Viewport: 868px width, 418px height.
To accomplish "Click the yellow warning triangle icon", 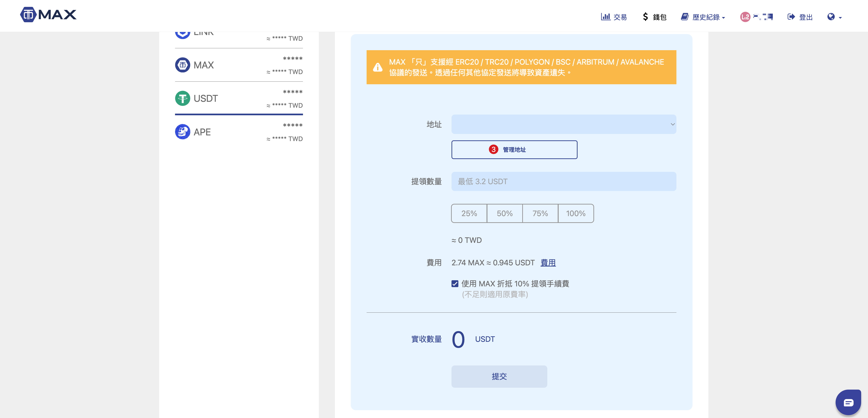I will [x=378, y=67].
